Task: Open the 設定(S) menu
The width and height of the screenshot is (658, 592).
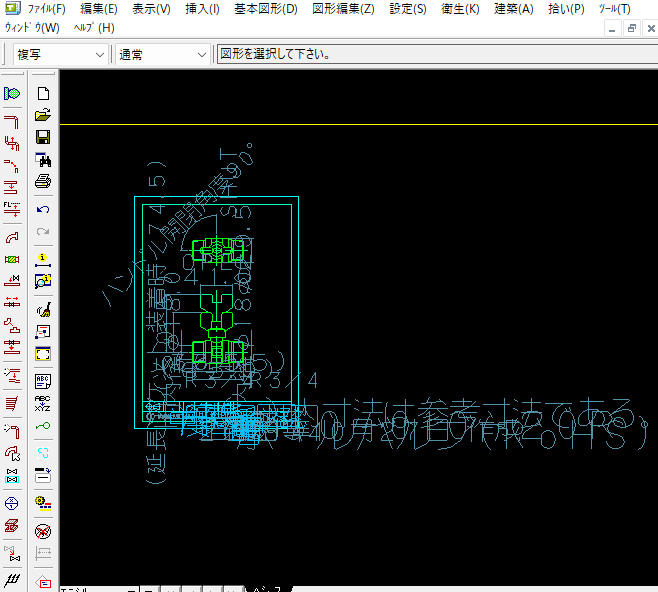Action: click(x=407, y=9)
